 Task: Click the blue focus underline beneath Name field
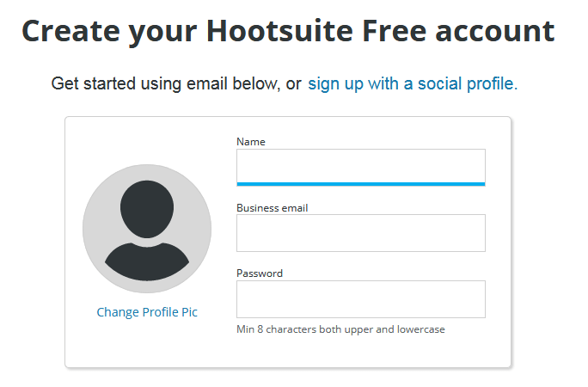coord(360,184)
